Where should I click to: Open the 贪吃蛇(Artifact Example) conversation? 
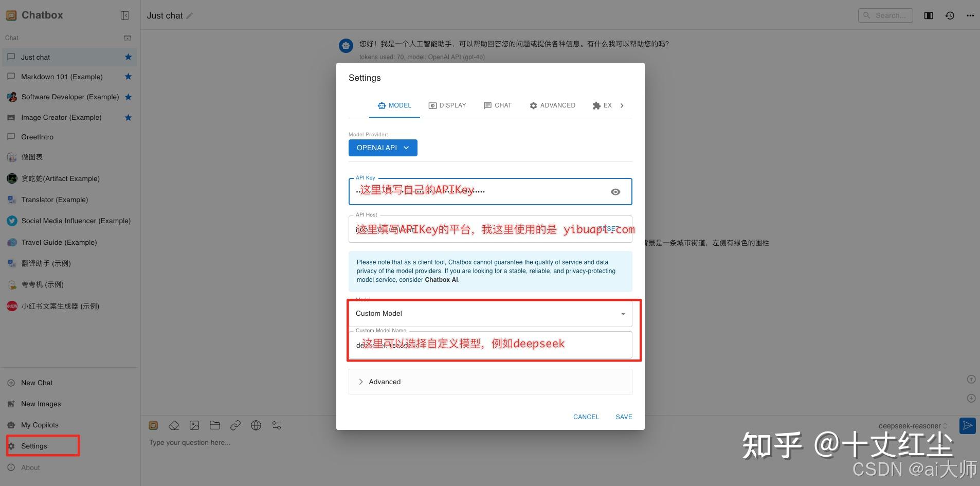69,178
